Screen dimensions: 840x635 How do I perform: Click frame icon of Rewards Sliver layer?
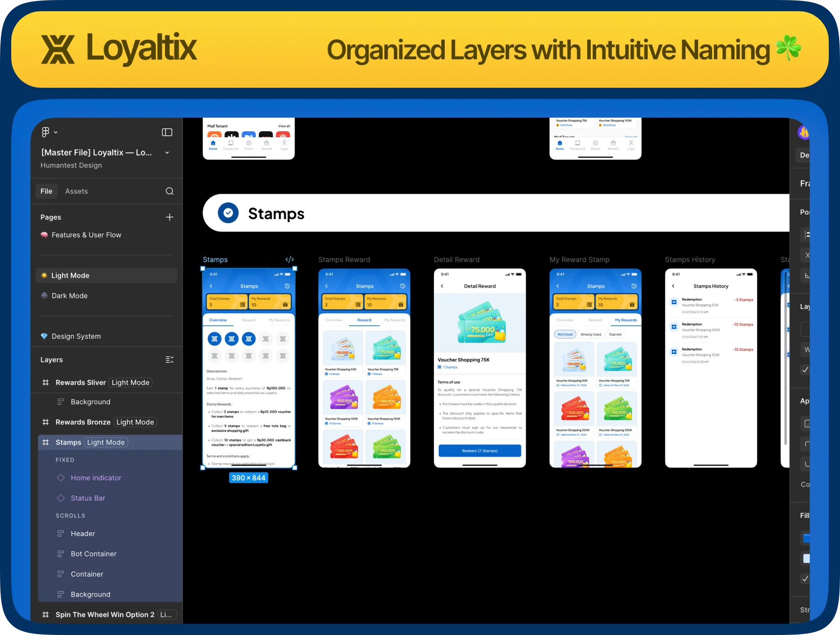45,382
